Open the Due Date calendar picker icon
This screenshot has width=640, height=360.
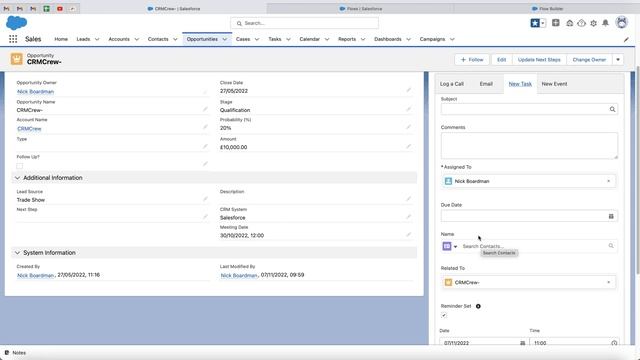coord(611,216)
